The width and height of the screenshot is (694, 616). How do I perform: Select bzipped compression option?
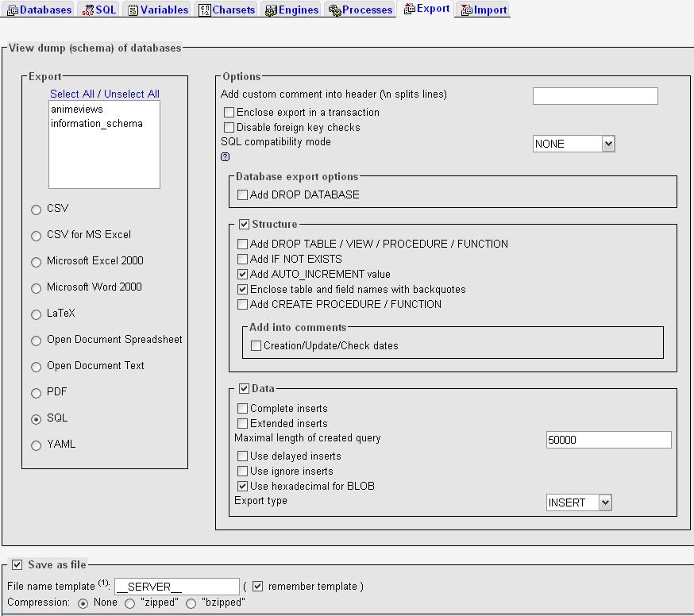(x=191, y=603)
